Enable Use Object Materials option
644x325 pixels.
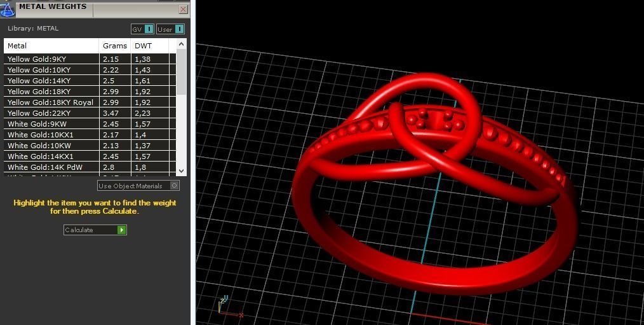pos(138,186)
